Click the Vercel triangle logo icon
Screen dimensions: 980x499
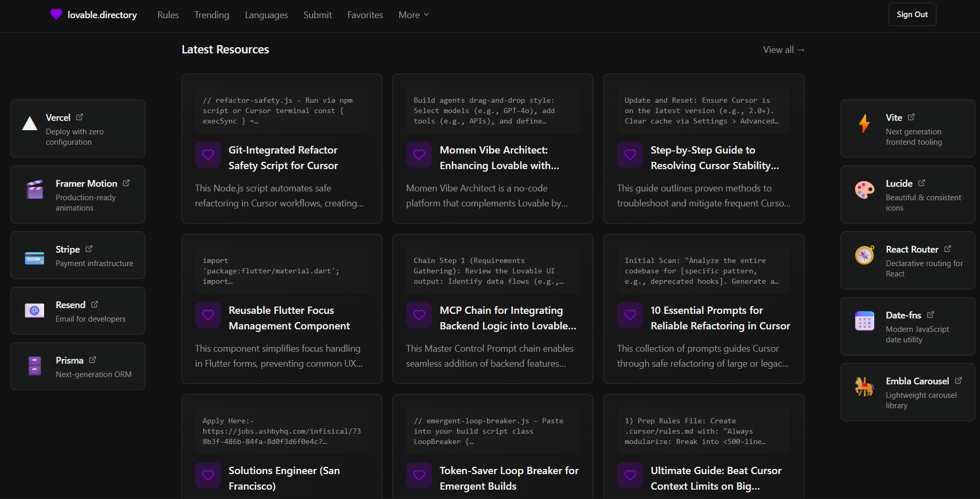click(30, 123)
